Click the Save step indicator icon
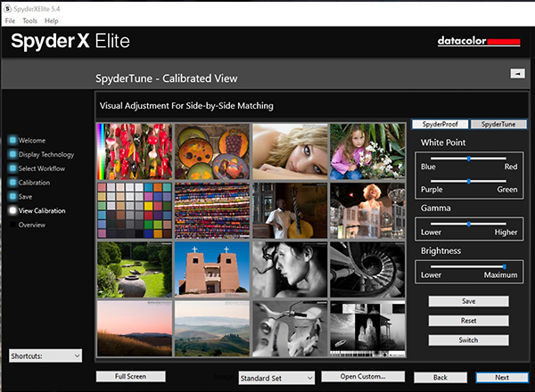This screenshot has width=535, height=392. click(12, 197)
